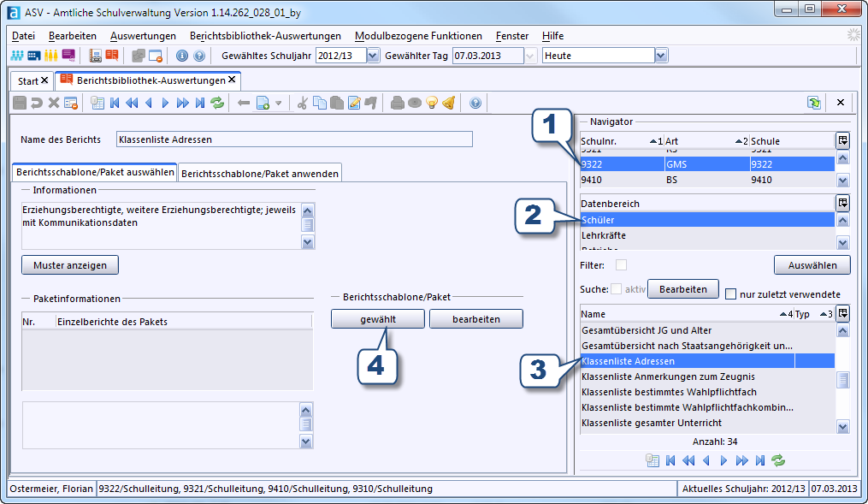Open the Gewählter Tag dropdown arrow

[530, 56]
